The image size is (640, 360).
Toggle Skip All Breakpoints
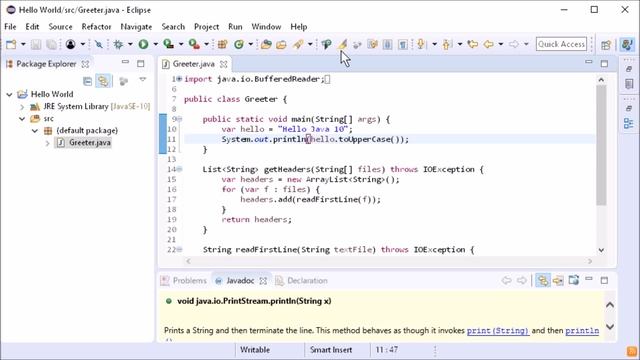pyautogui.click(x=98, y=44)
